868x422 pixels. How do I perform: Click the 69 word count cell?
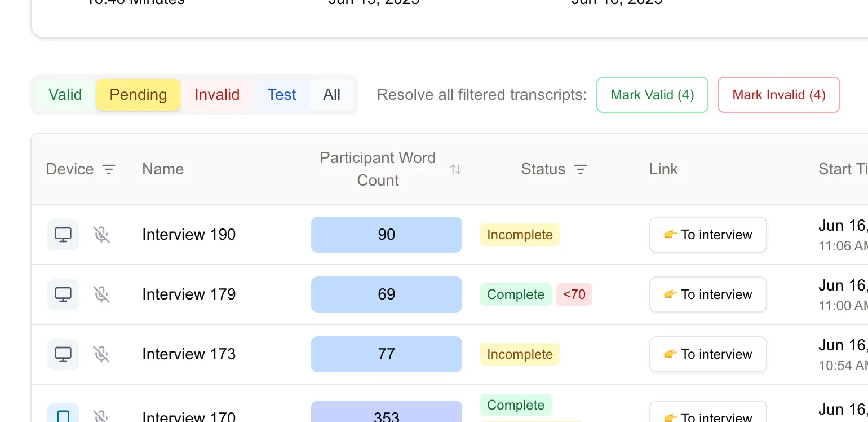coord(387,294)
